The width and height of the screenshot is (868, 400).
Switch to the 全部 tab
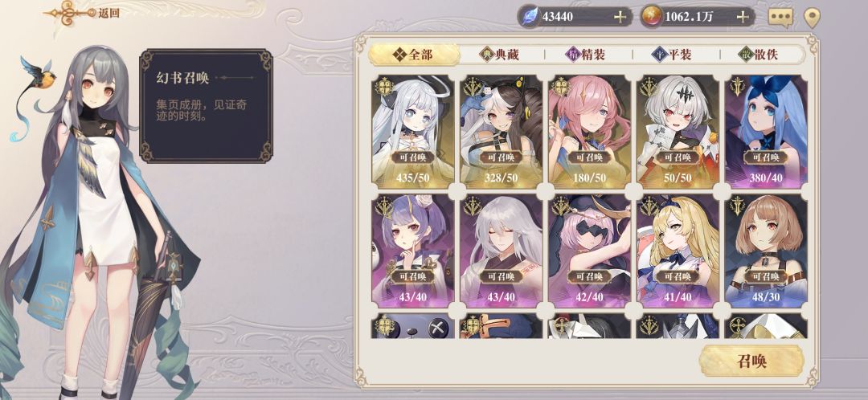[414, 55]
